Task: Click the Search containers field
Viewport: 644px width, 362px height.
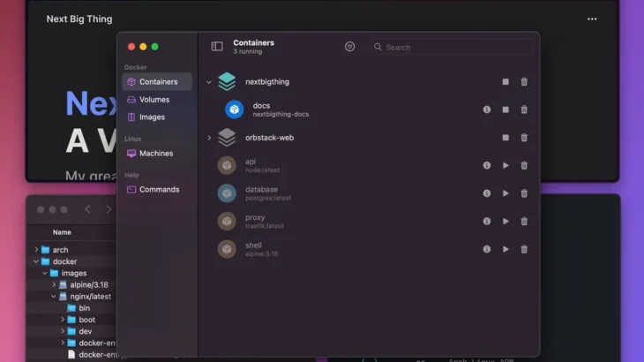Action: coord(453,48)
